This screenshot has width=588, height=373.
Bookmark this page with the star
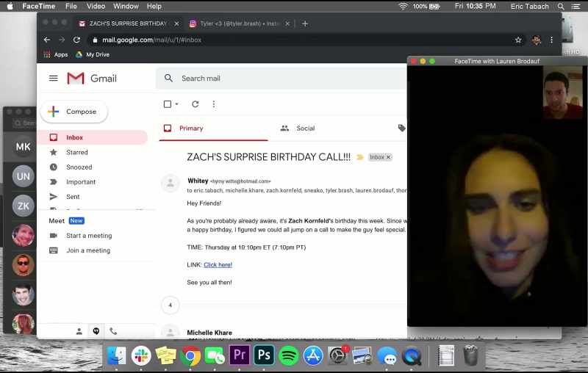pyautogui.click(x=518, y=40)
